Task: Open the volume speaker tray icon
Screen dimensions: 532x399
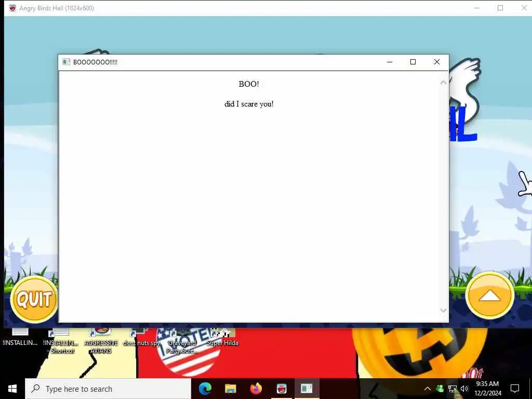Action: (x=464, y=389)
